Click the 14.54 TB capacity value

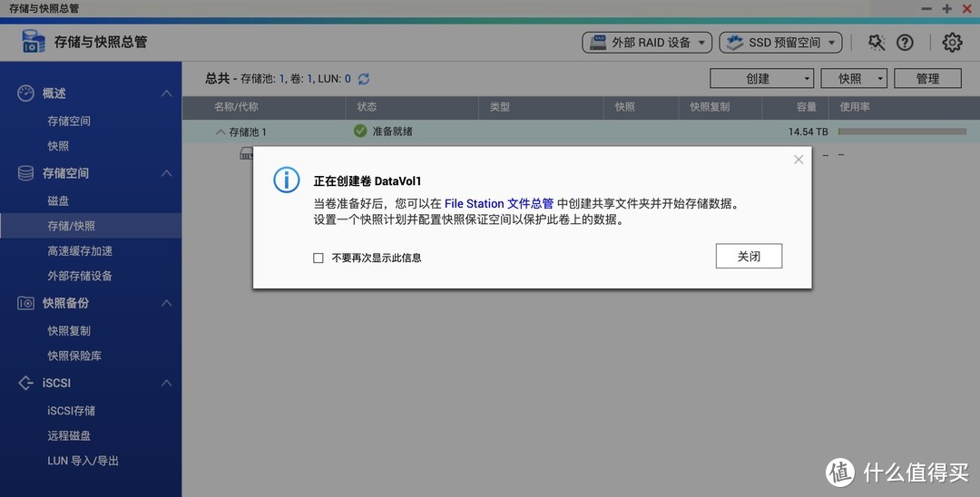click(x=808, y=132)
